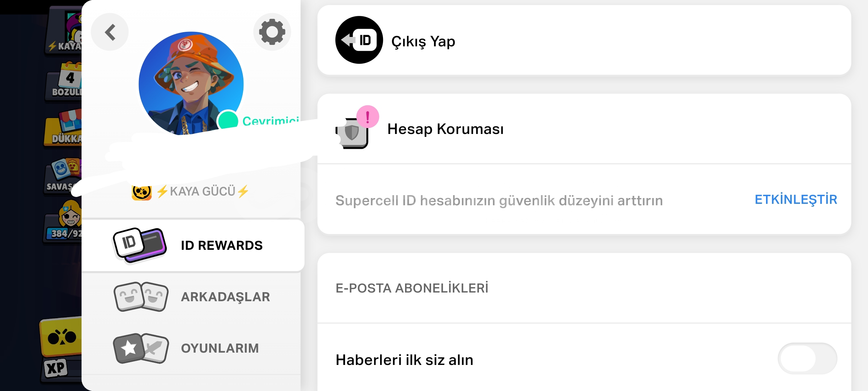Open the Hesap Koruması section
This screenshot has height=391, width=868.
pyautogui.click(x=584, y=129)
